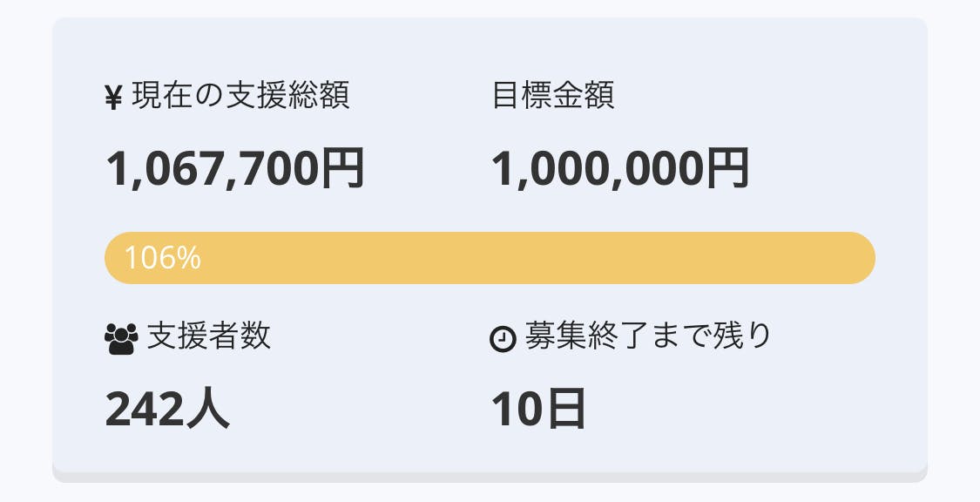This screenshot has width=980, height=502.
Task: Select the 目標金額 label
Action: point(553,96)
